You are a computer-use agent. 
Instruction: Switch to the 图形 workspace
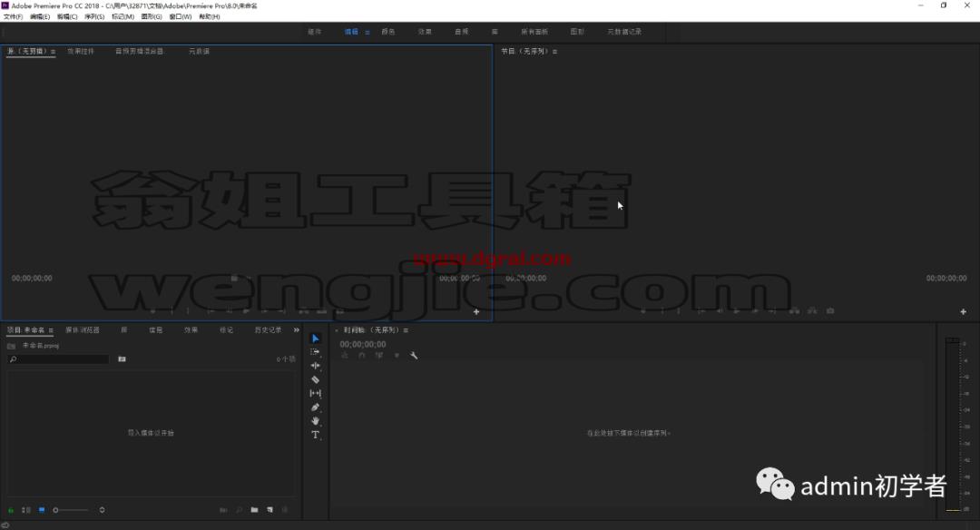click(577, 32)
